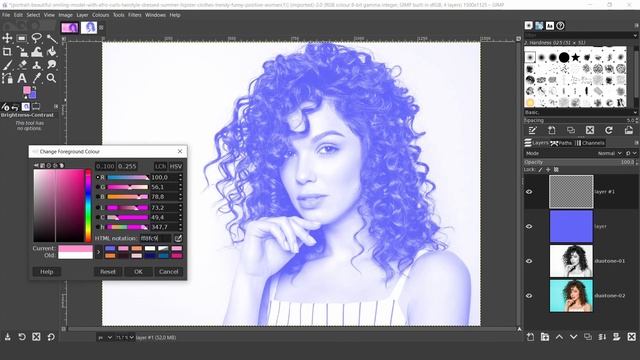Select the G channel radio button
The image size is (640, 360).
tap(98, 187)
